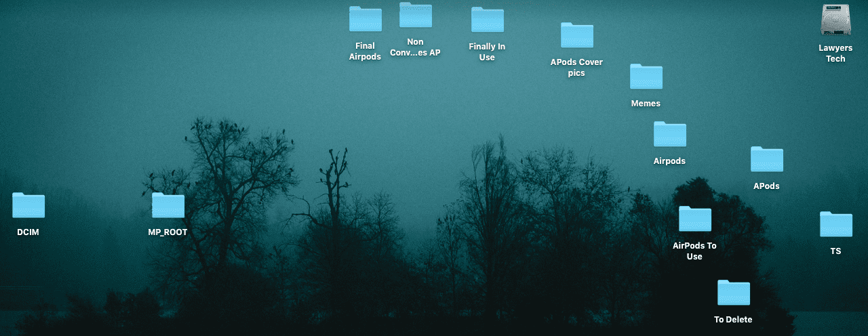The width and height of the screenshot is (868, 336).
Task: Click the "MP_ROOT" label text
Action: [167, 232]
